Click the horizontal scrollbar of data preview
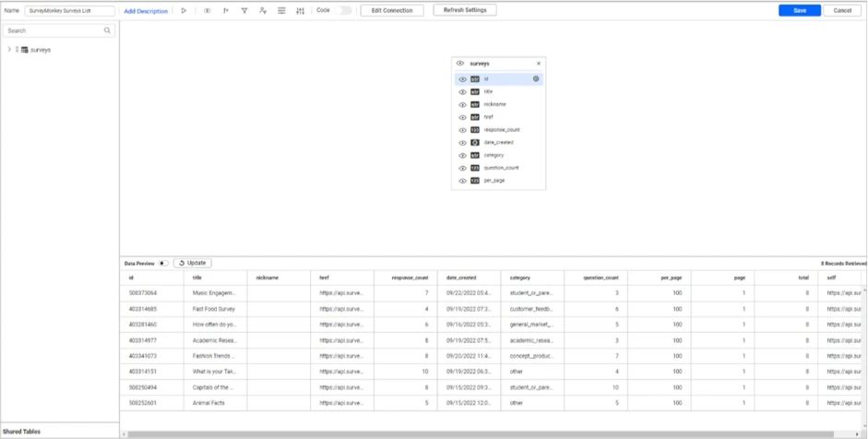This screenshot has height=439, width=868. [x=481, y=434]
